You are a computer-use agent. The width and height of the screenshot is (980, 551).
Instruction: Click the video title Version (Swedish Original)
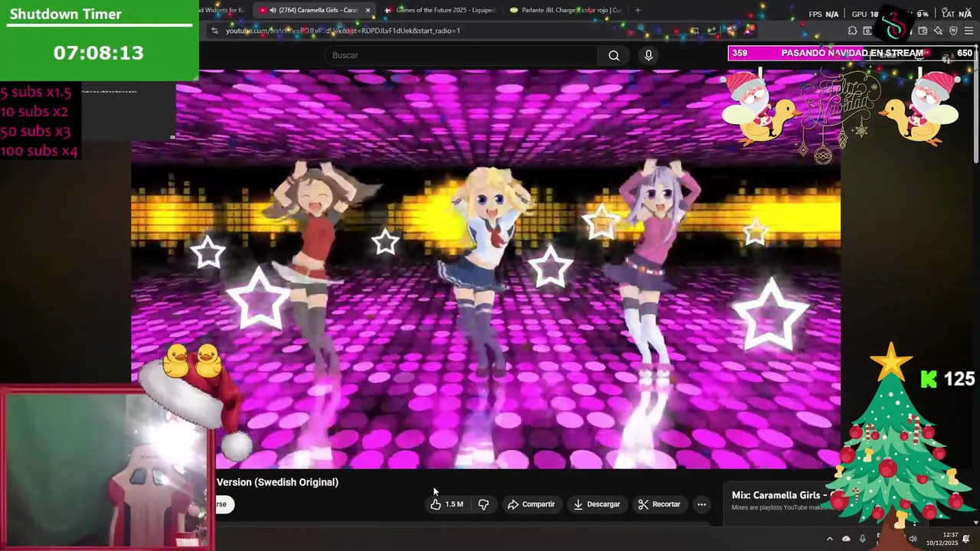click(277, 482)
